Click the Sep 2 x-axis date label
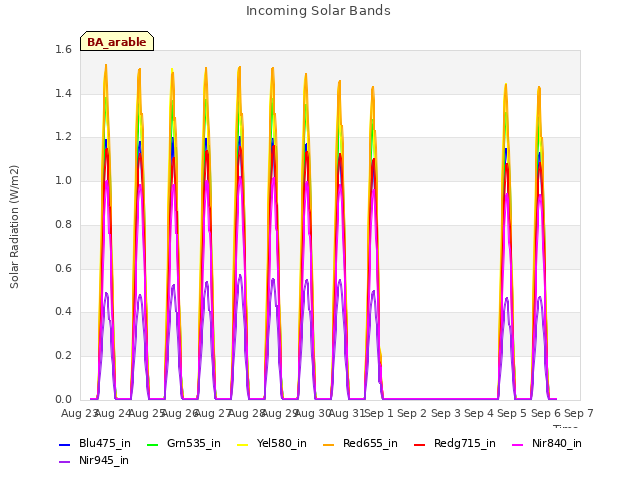This screenshot has height=480, width=640. 412,413
